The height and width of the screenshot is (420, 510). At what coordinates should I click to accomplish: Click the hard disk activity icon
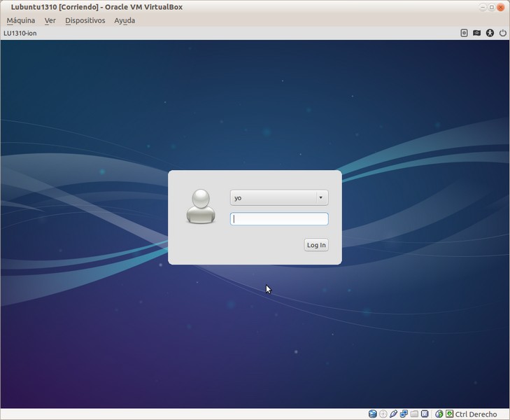[373, 414]
